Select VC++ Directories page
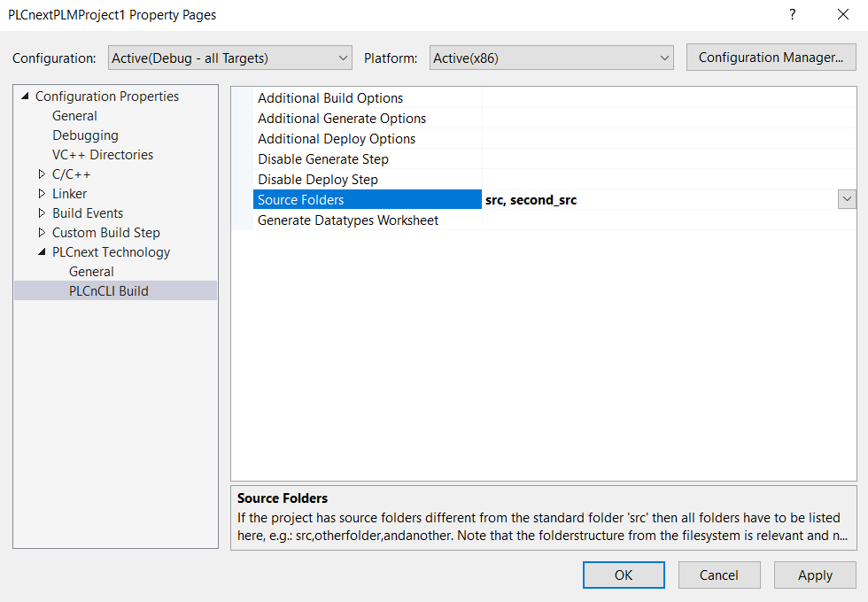The height and width of the screenshot is (602, 868). pyautogui.click(x=103, y=155)
